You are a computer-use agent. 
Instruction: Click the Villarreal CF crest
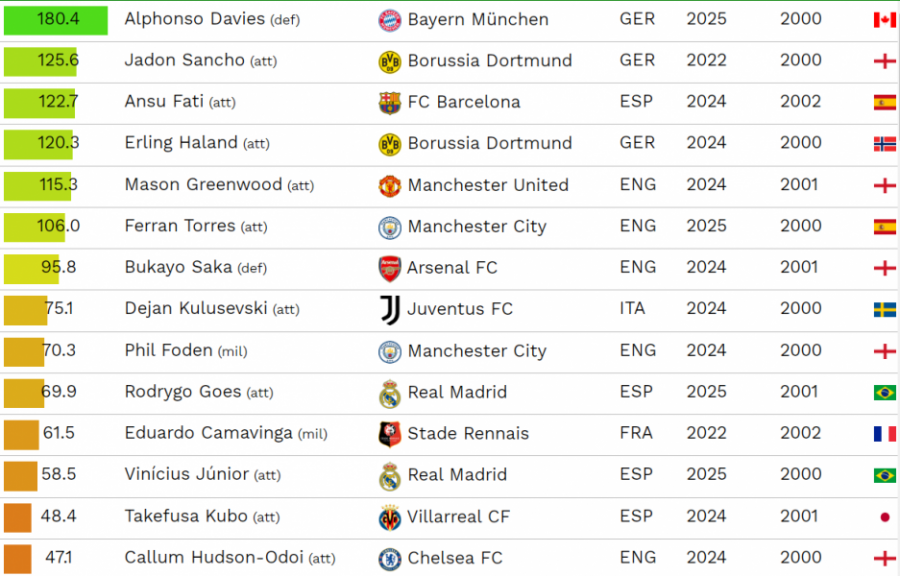390,517
